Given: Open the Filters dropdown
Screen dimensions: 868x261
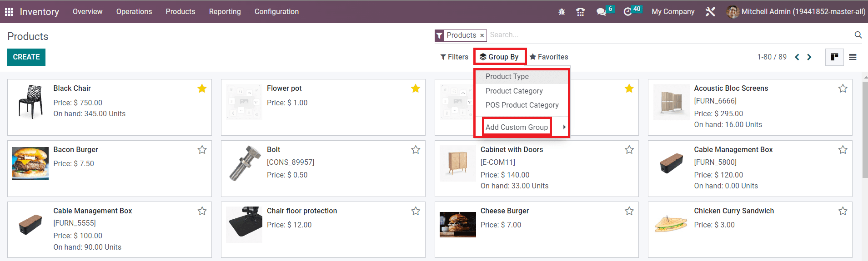Looking at the screenshot, I should click(454, 57).
